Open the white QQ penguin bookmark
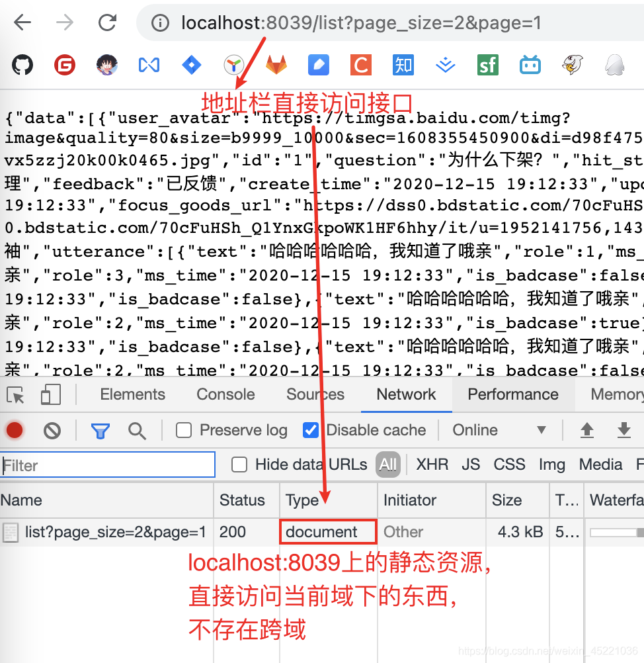 click(x=614, y=65)
